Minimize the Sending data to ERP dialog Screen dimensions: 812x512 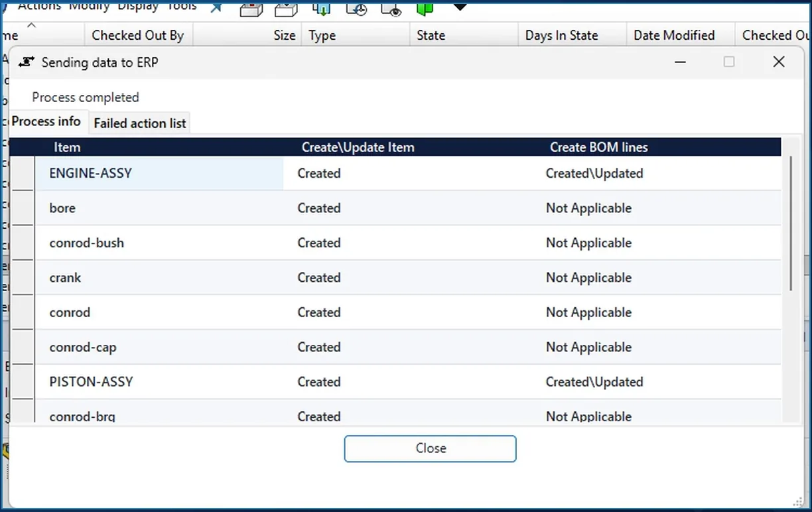(680, 62)
